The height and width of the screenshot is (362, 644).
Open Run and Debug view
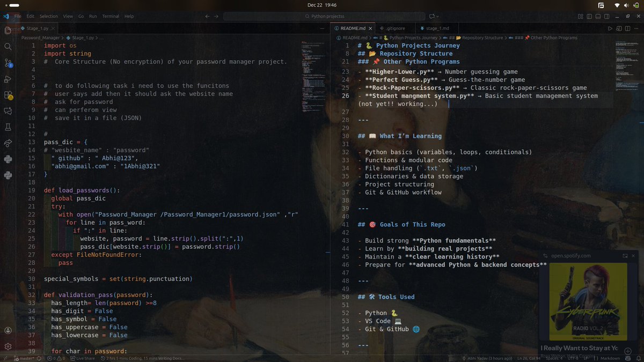click(x=8, y=79)
